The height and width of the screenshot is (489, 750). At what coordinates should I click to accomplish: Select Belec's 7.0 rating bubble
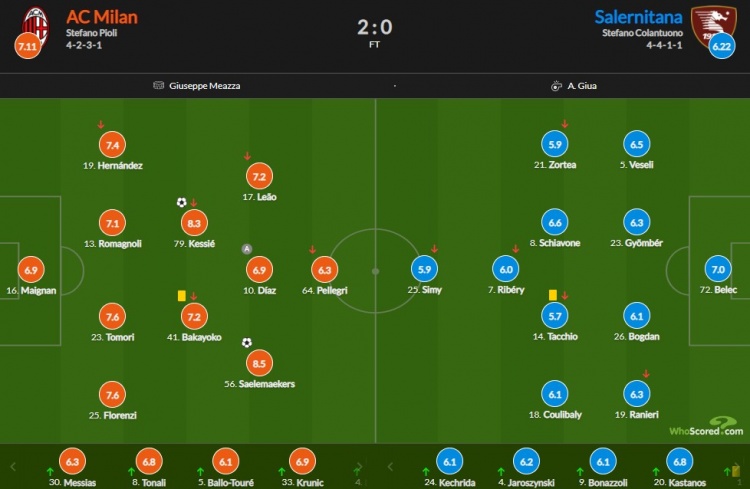tap(718, 269)
